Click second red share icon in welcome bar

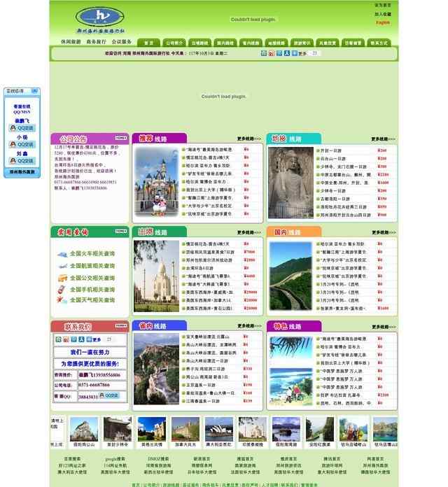point(271,53)
